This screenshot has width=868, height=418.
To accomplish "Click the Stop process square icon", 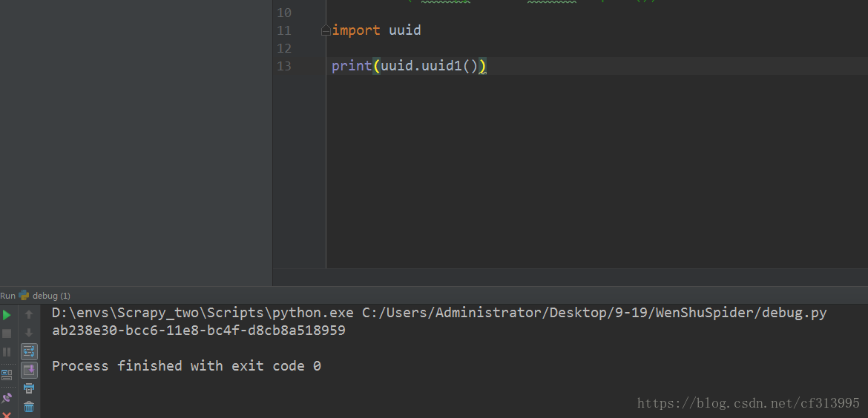I will coord(7,334).
